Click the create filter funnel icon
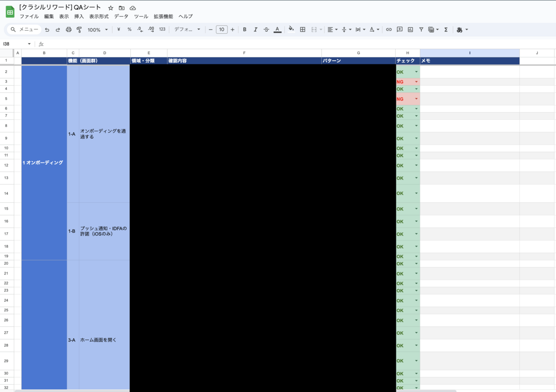The width and height of the screenshot is (556, 392). coord(421,30)
